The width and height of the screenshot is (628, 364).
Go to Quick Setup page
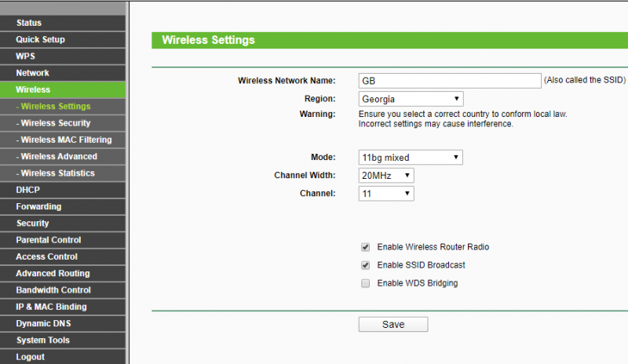40,39
